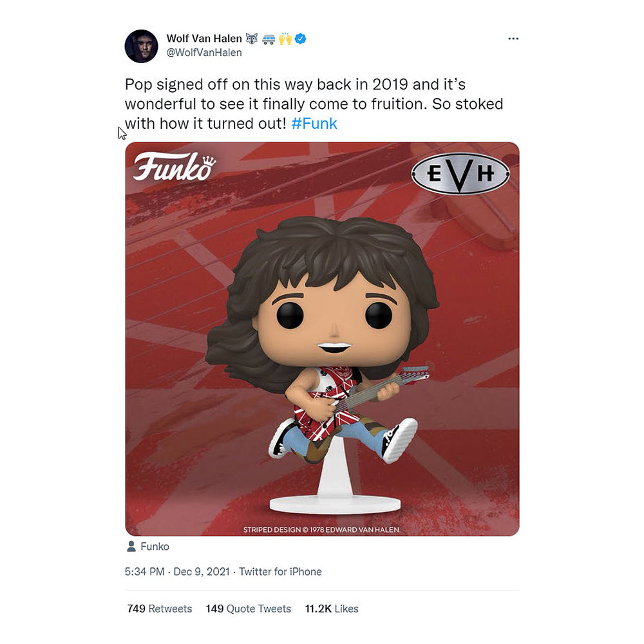Screen dimensions: 644x644
Task: Click Wolf Van Halen's profile avatar
Action: 141,46
